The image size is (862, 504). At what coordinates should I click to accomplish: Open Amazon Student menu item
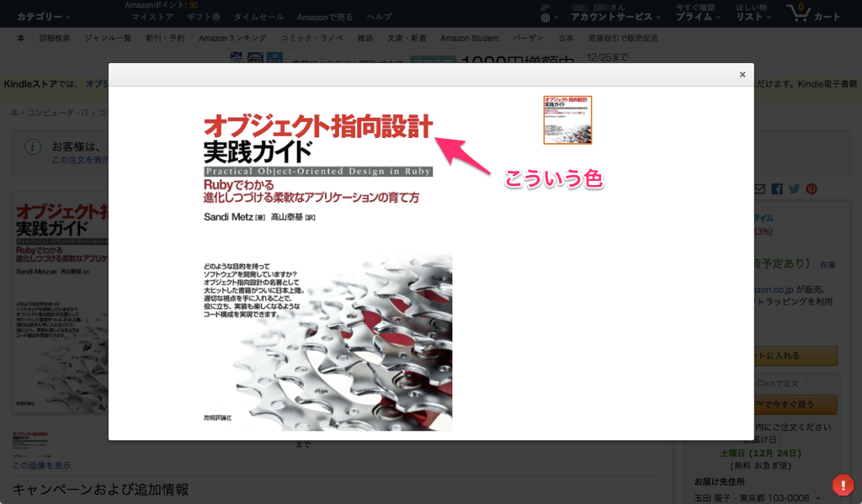[x=470, y=38]
